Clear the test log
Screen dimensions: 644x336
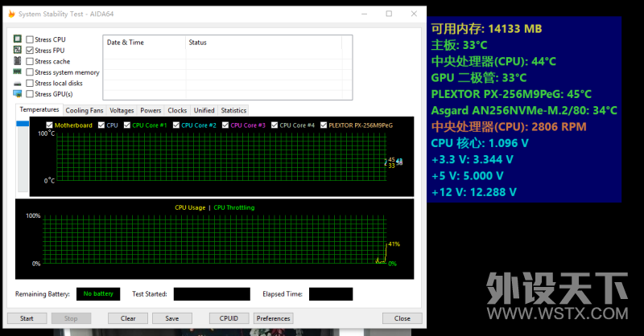tap(128, 318)
